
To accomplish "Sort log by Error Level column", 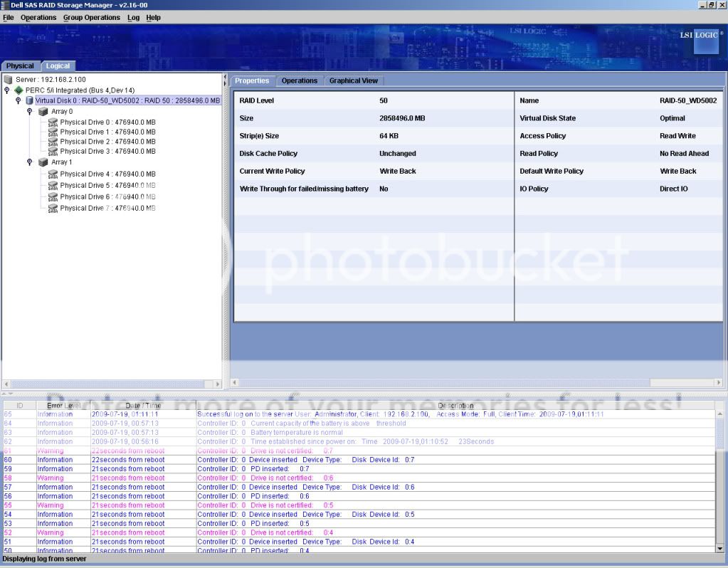I will click(63, 406).
